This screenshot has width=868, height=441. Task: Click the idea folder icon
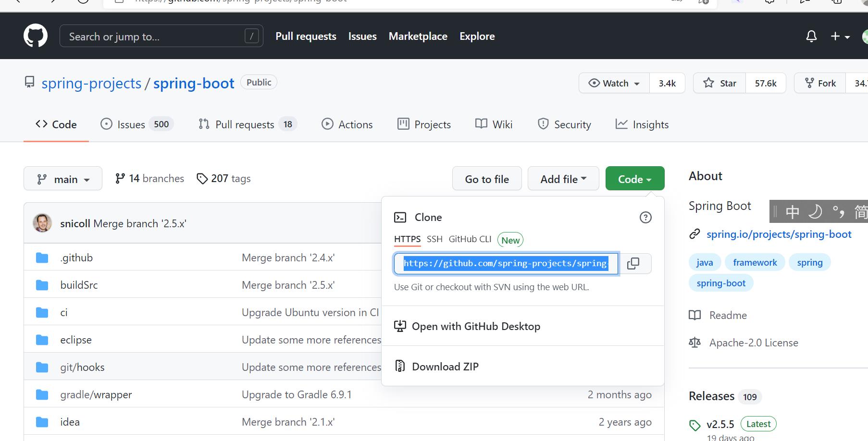(42, 422)
